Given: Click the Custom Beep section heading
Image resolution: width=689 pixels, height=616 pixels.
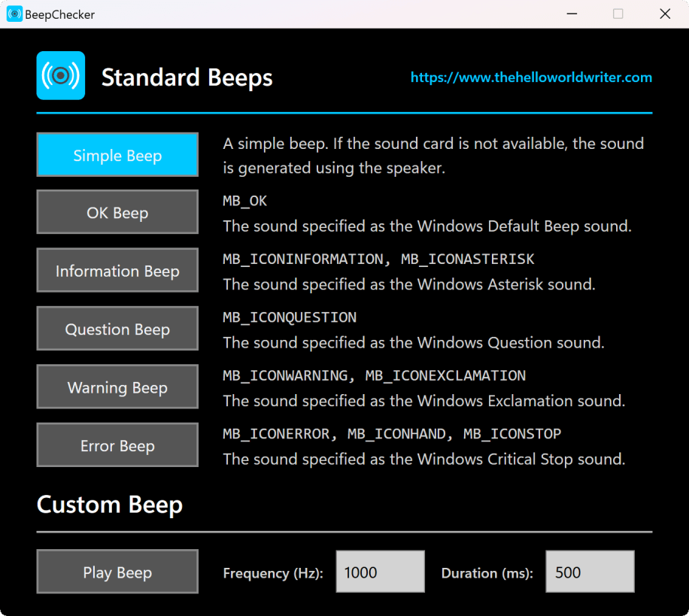Looking at the screenshot, I should click(x=110, y=505).
